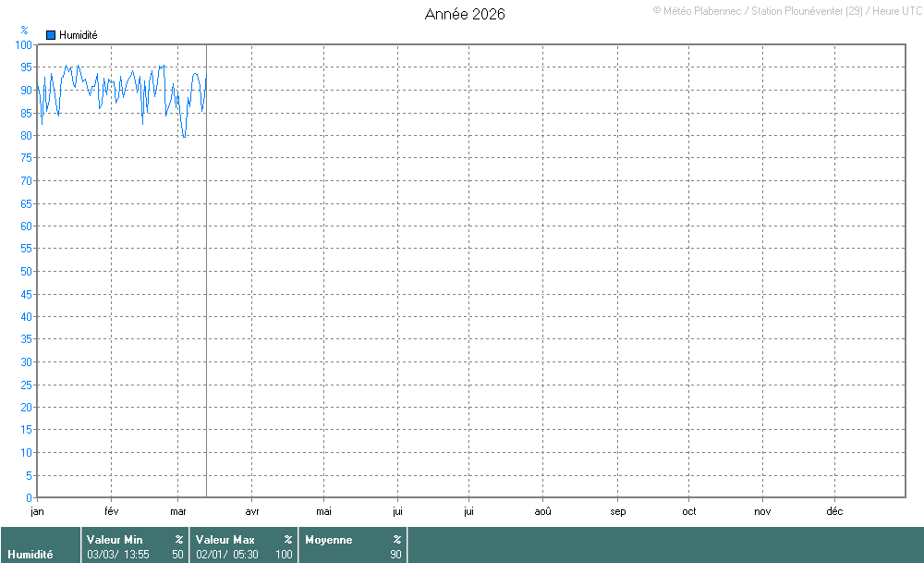Click the blue % unit symbol above the y-axis
Viewport: 924px width, 563px height.
(24, 31)
